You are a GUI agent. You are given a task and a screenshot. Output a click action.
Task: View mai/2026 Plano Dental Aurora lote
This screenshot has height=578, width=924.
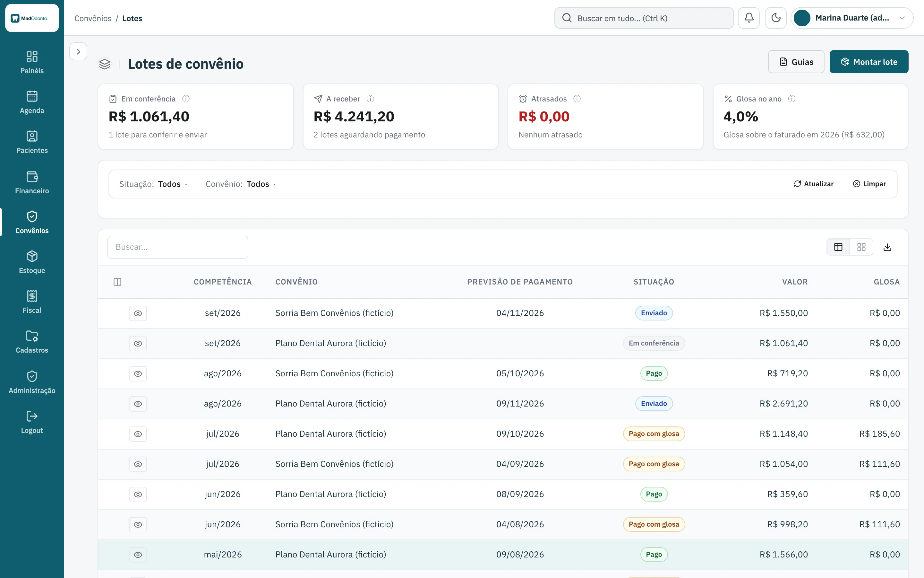pos(138,555)
